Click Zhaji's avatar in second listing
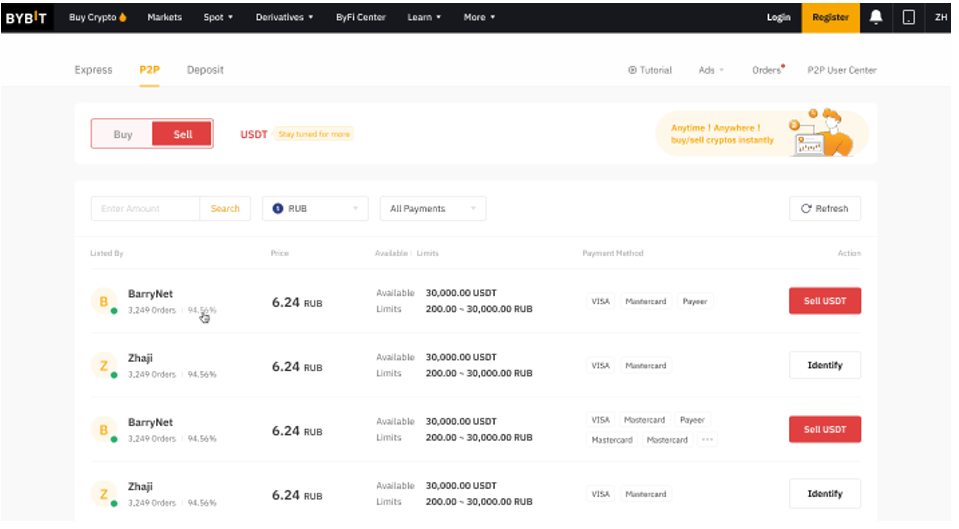The width and height of the screenshot is (959, 529). pyautogui.click(x=103, y=366)
